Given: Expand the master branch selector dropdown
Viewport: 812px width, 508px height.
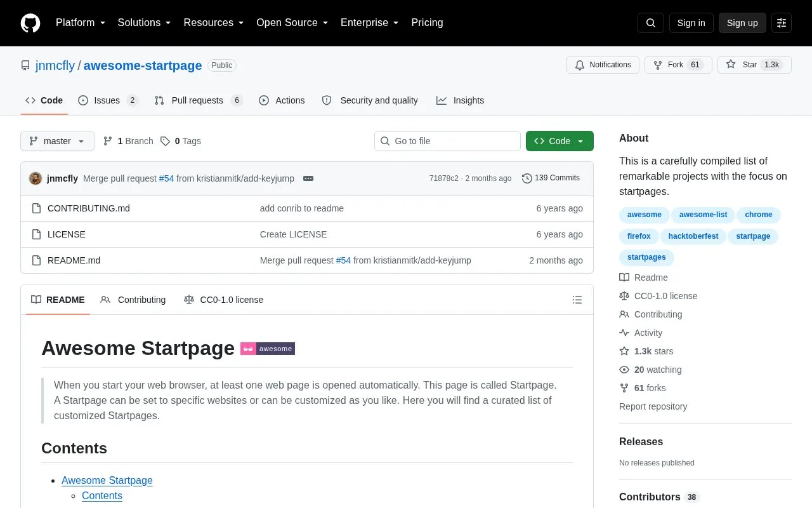Looking at the screenshot, I should click(57, 141).
